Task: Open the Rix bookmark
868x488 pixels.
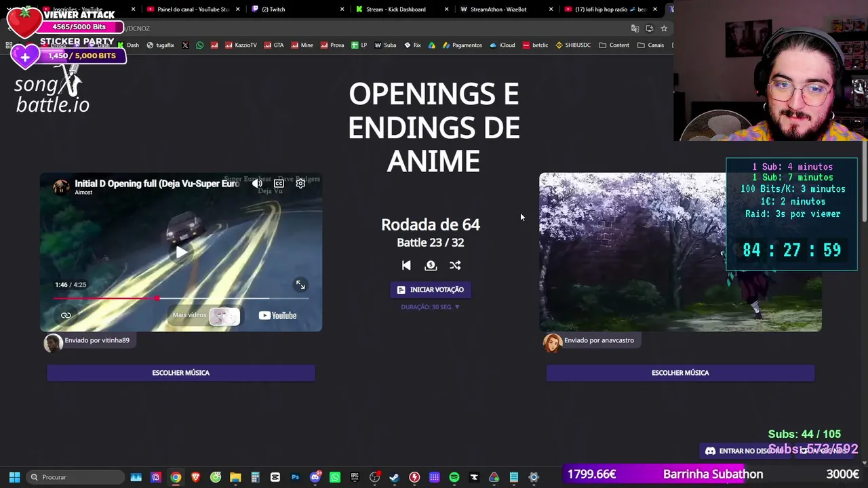Action: pyautogui.click(x=412, y=45)
